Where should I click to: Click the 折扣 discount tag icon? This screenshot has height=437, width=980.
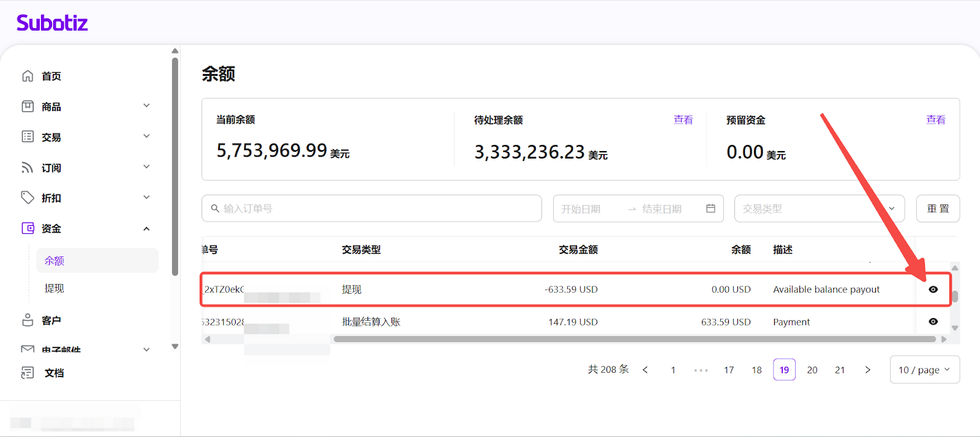click(28, 198)
